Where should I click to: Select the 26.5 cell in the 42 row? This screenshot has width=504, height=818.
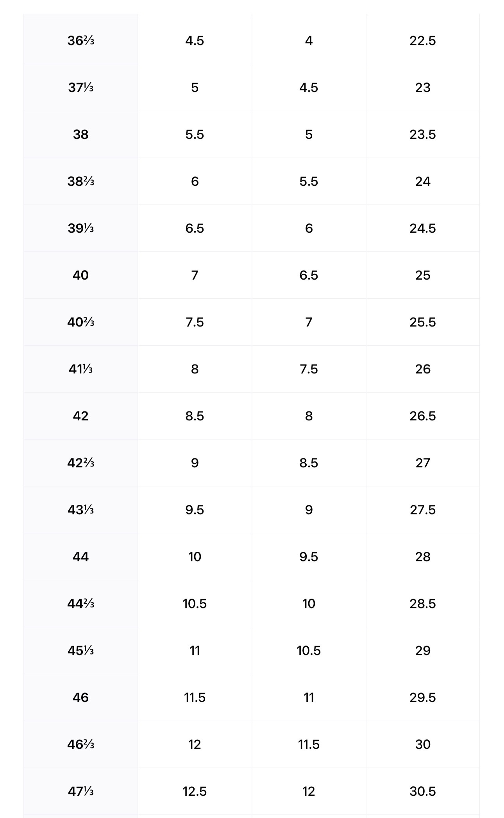[x=422, y=416]
